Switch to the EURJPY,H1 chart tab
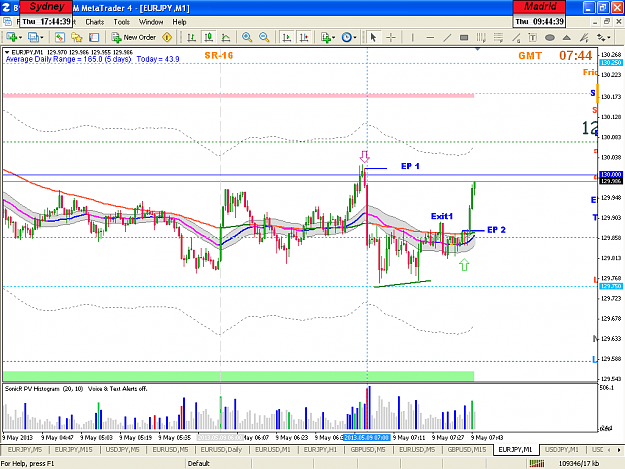 click(320, 449)
